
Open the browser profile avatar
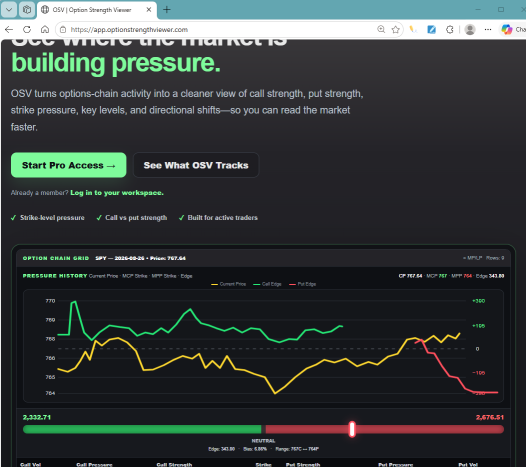point(470,30)
